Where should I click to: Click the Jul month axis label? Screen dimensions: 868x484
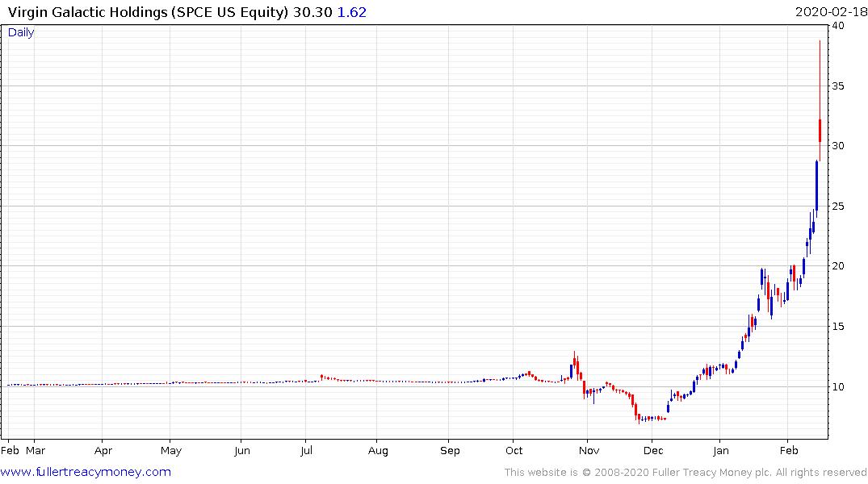306,450
